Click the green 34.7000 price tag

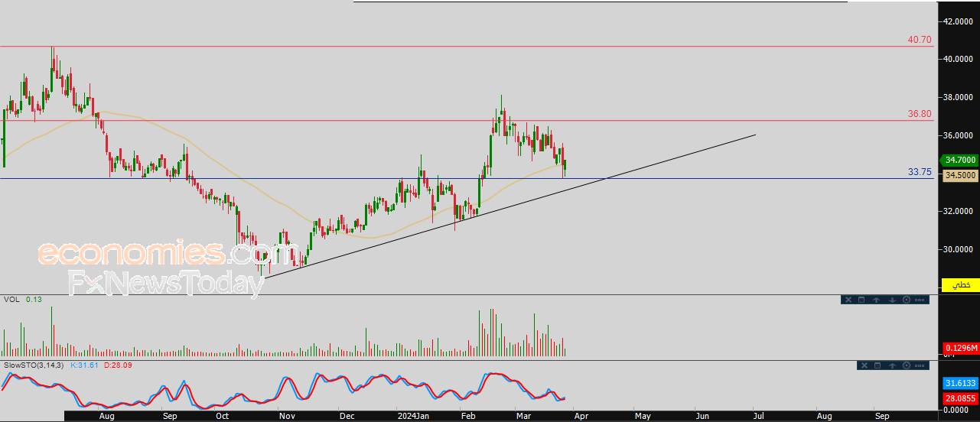point(960,160)
